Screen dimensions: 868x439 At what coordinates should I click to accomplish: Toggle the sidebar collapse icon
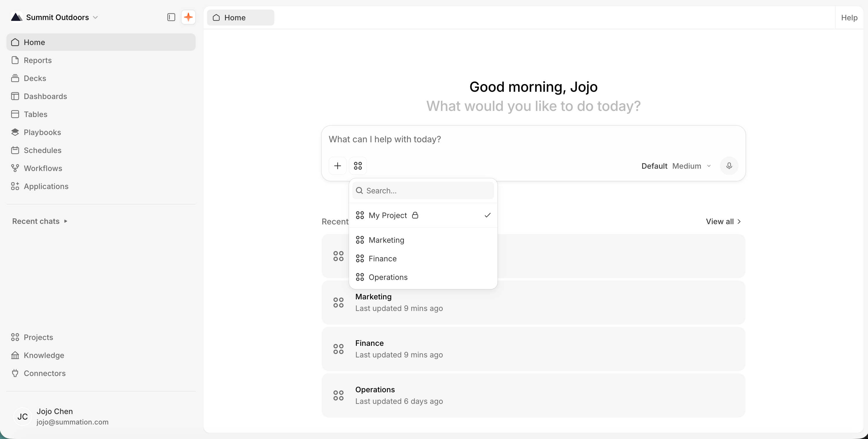click(171, 17)
